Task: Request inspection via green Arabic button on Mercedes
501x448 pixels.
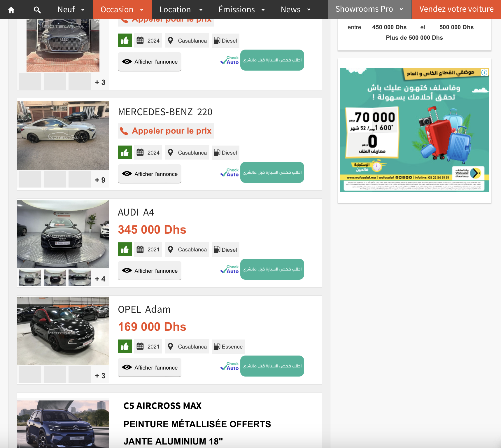Action: (x=272, y=172)
